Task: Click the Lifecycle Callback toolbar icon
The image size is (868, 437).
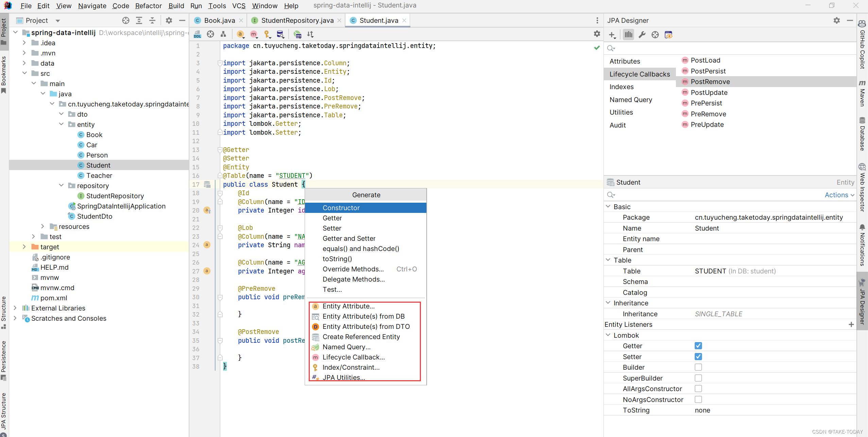Action: click(254, 34)
